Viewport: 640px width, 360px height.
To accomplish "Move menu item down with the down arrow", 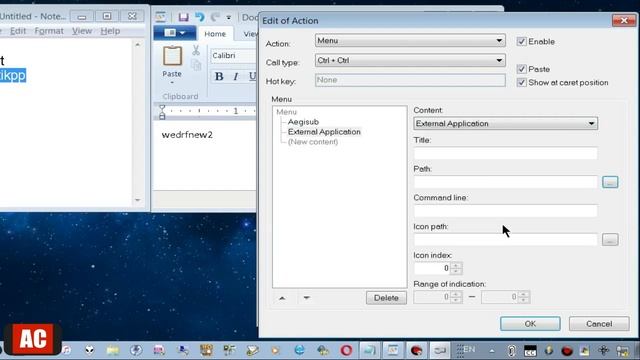I will (307, 298).
